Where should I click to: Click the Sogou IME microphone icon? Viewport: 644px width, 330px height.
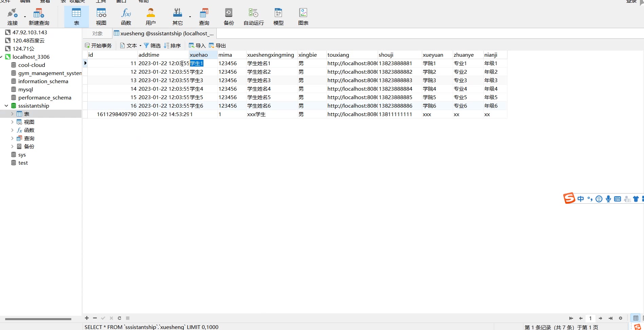[608, 199]
